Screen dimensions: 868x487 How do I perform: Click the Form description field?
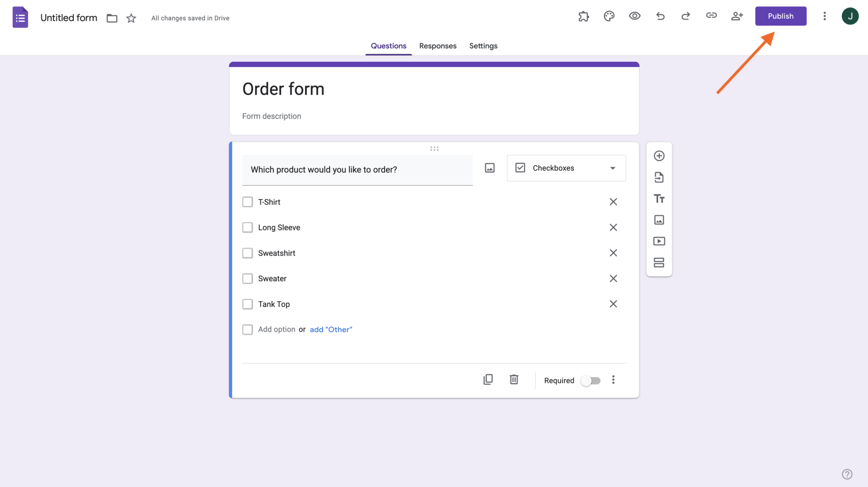271,116
